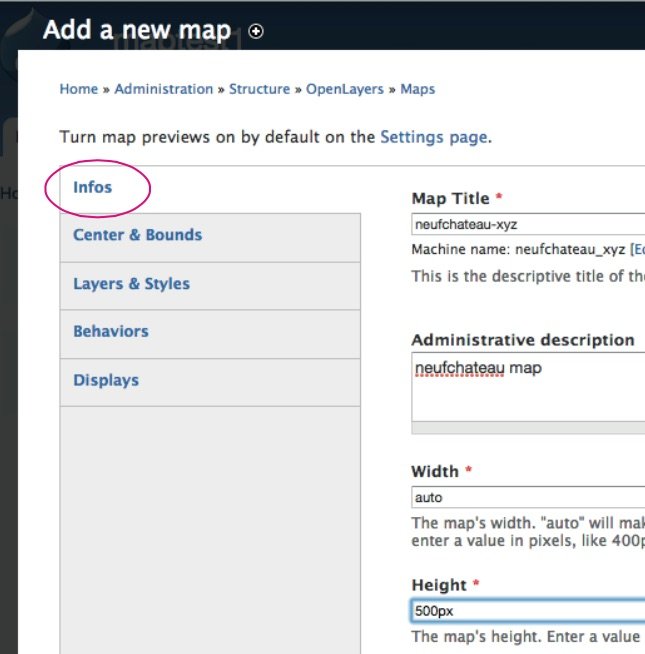Image resolution: width=645 pixels, height=654 pixels.
Task: Open the Settings page link
Action: (x=433, y=137)
